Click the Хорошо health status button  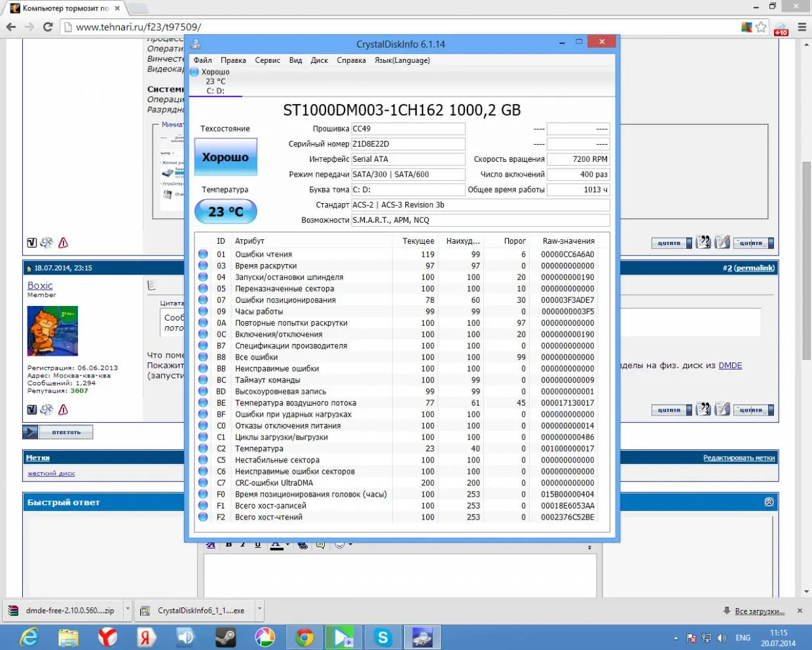225,157
